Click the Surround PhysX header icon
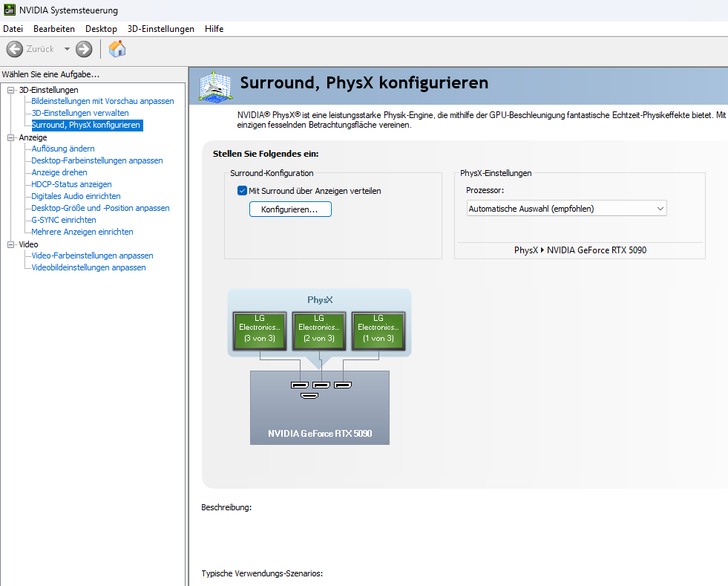This screenshot has width=728, height=586. [x=215, y=86]
